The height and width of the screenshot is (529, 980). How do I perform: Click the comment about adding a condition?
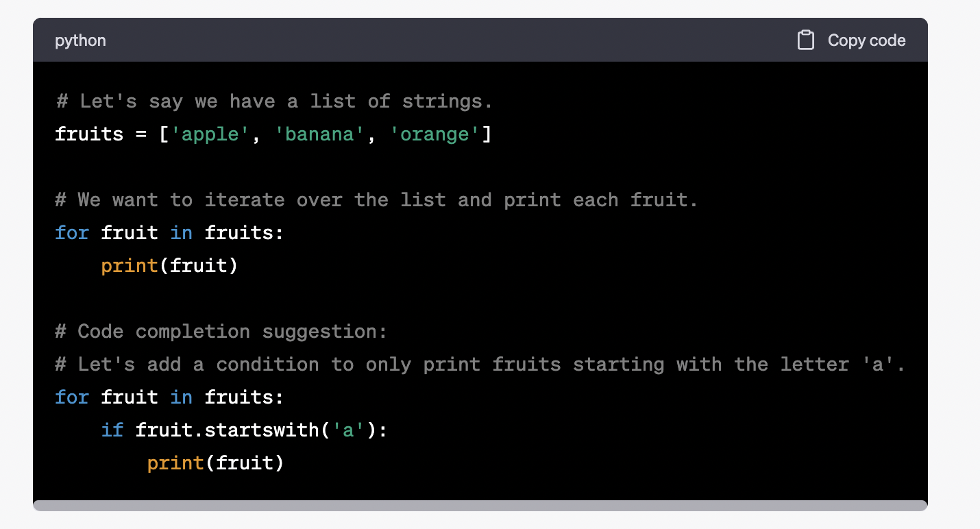click(480, 365)
